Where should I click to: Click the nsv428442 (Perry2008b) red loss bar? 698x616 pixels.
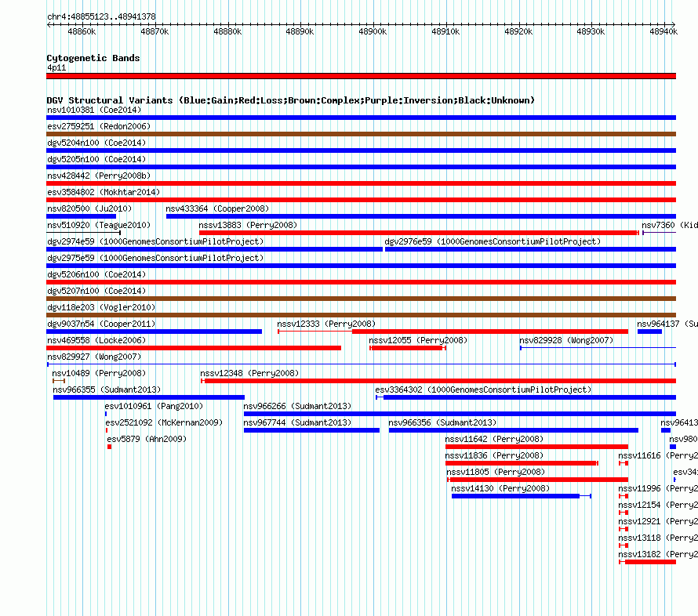pyautogui.click(x=361, y=183)
